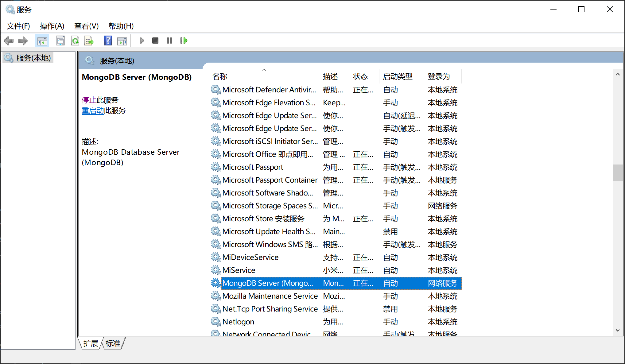Click the 停止 link to stop service
The height and width of the screenshot is (364, 625).
tap(89, 100)
